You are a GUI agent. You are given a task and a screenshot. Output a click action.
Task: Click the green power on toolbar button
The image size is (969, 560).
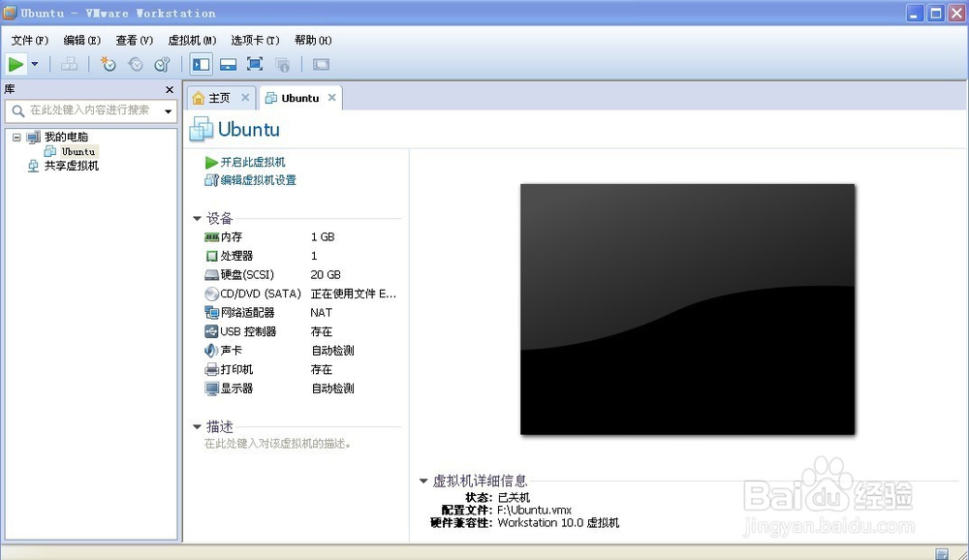(16, 64)
